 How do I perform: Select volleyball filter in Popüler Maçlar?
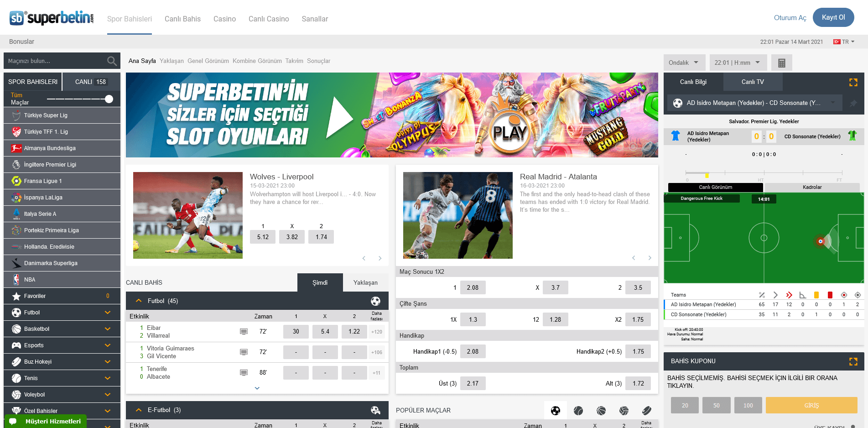tap(624, 411)
